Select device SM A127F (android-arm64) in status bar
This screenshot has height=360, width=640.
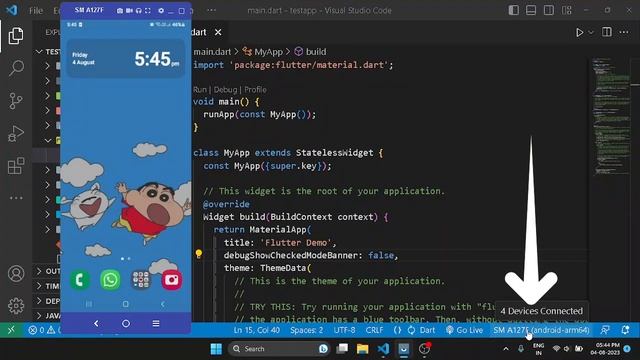tap(541, 330)
